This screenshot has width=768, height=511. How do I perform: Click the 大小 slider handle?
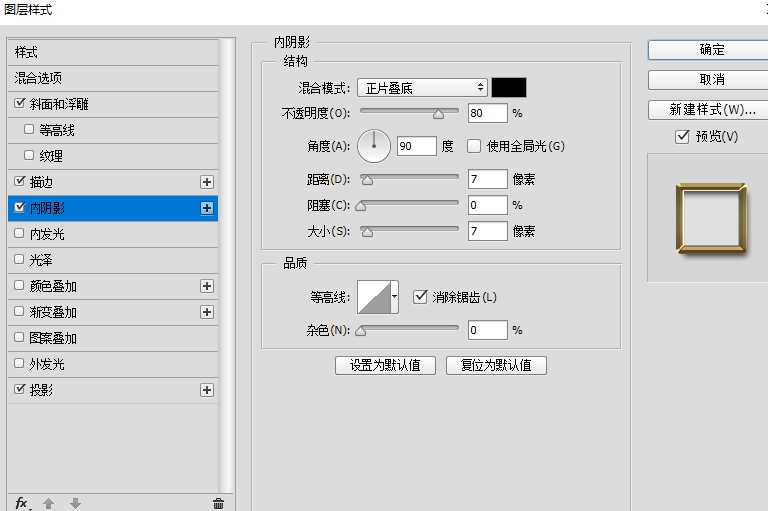pyautogui.click(x=367, y=232)
